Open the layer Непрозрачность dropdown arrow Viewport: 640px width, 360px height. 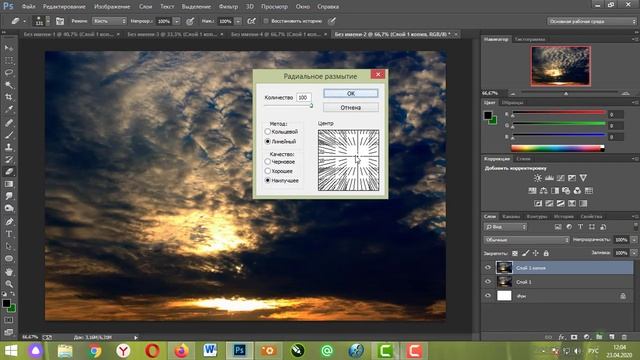pos(634,240)
